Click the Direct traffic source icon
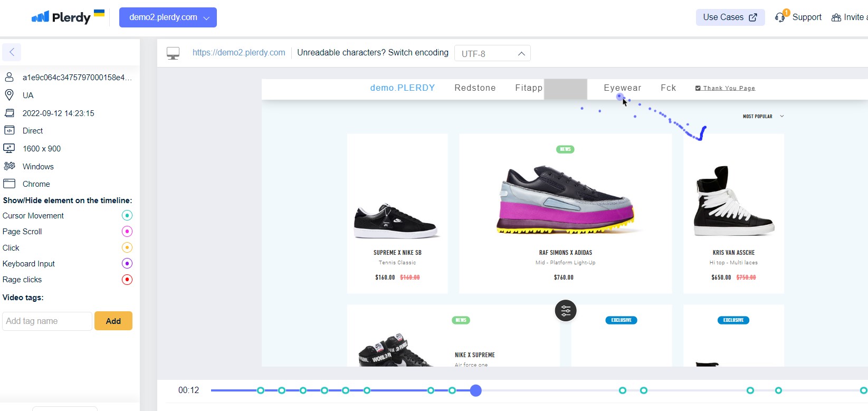 [9, 130]
